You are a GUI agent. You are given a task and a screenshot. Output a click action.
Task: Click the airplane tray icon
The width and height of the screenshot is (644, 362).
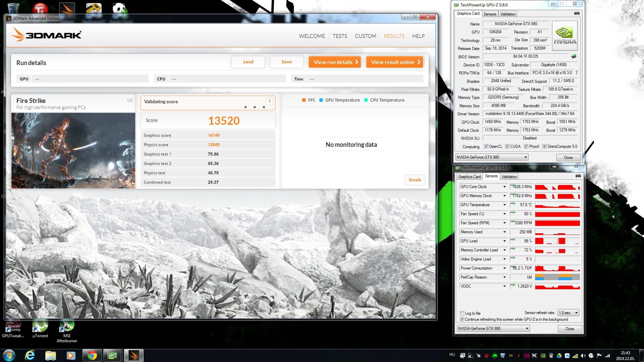pos(478,356)
